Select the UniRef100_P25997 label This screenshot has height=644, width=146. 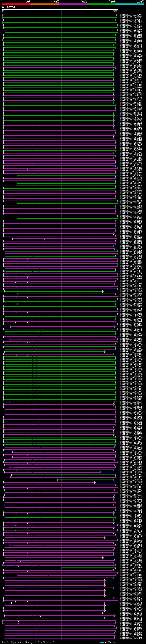tap(131, 173)
